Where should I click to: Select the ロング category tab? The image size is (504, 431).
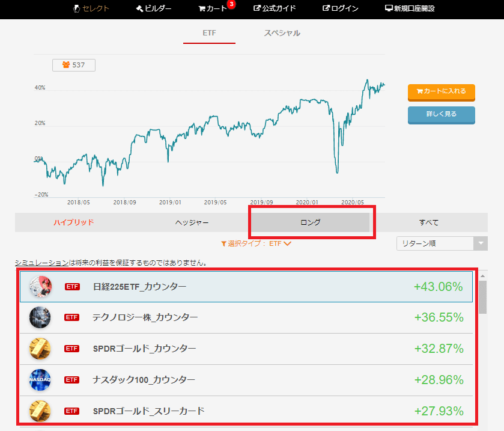tap(310, 222)
